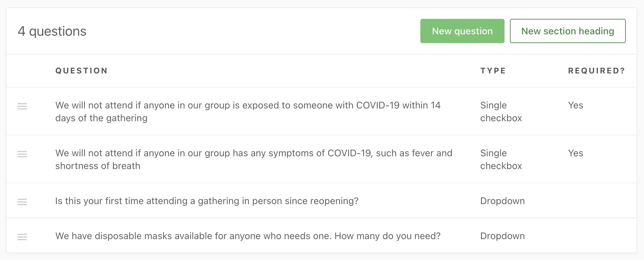Click Dropdown type of first time attending row
This screenshot has width=644, height=260.
(502, 201)
